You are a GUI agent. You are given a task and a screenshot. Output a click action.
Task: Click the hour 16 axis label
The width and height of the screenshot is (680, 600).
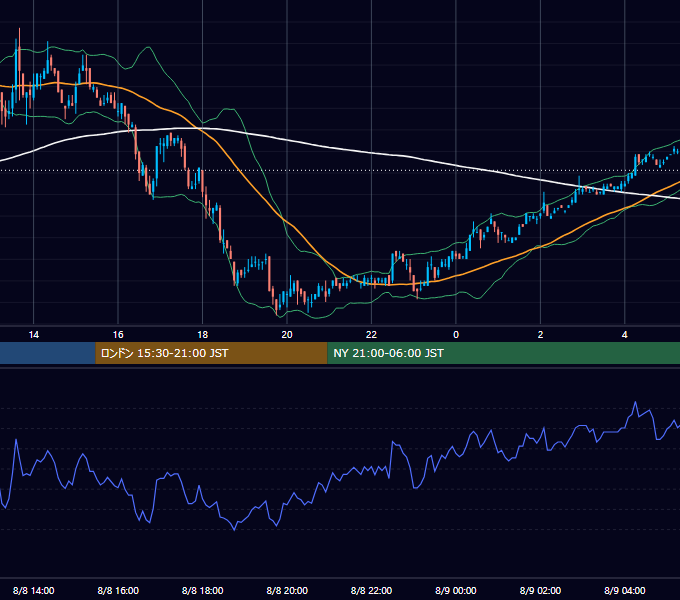click(x=118, y=335)
